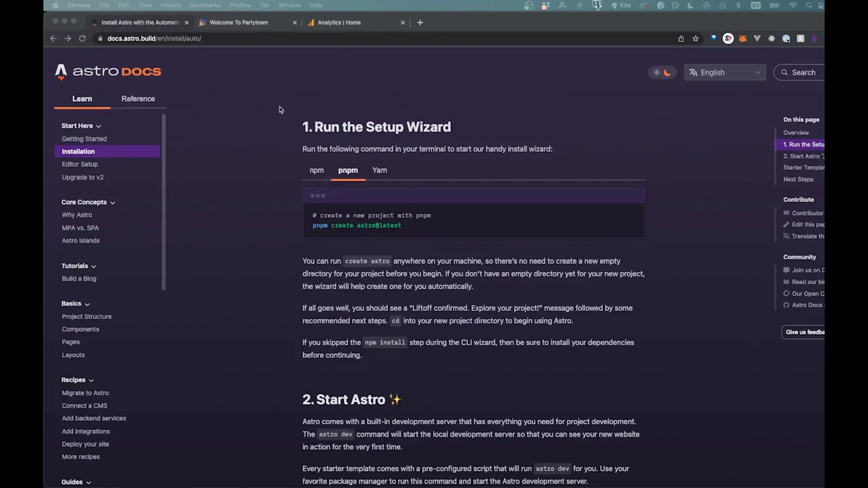This screenshot has height=488, width=868.
Task: Click the Search box
Action: [x=799, y=73]
